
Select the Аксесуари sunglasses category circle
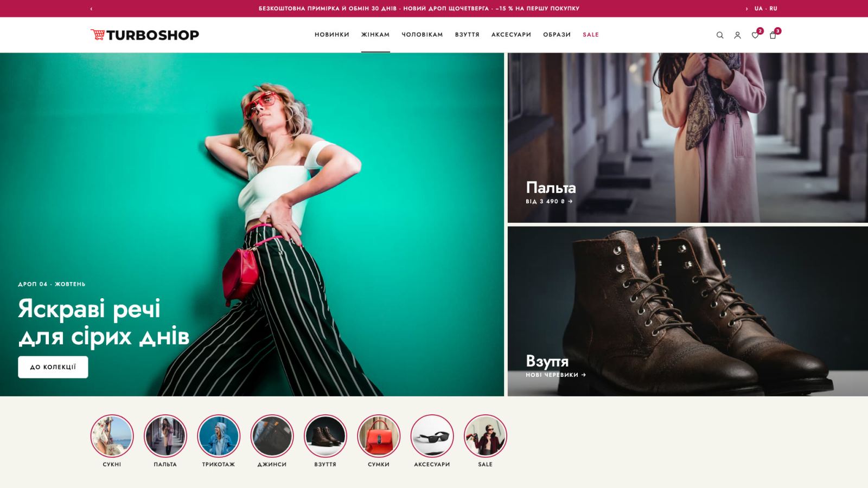(432, 436)
